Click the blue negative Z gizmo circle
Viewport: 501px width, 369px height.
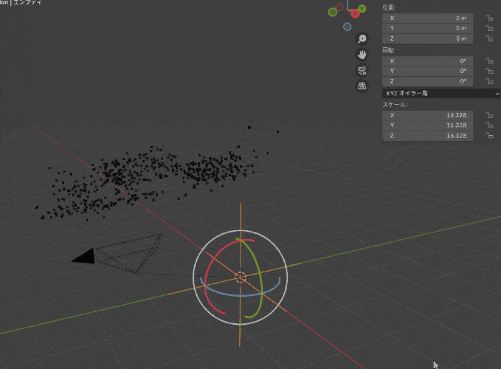[x=347, y=27]
